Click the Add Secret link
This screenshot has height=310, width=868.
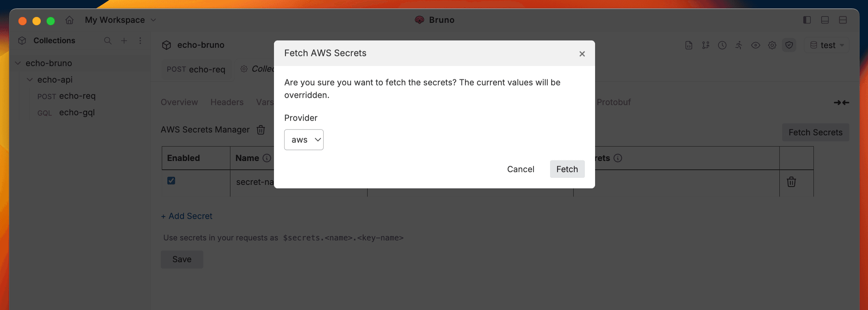pyautogui.click(x=187, y=216)
